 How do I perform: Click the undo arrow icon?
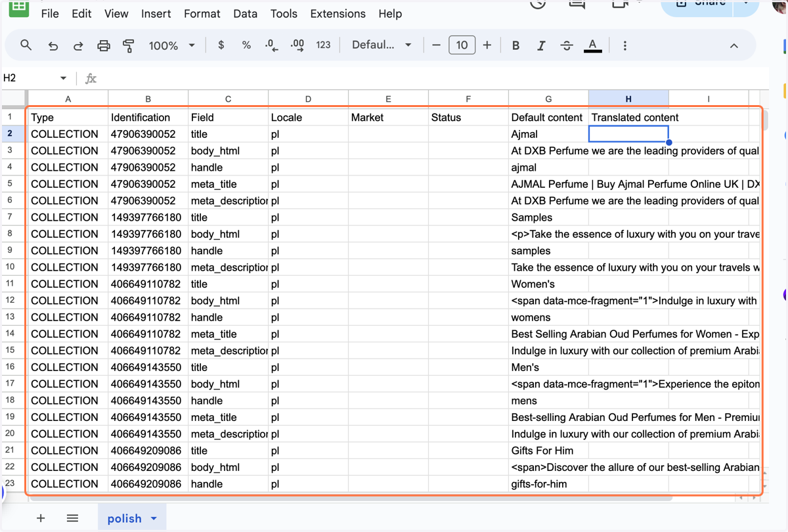click(x=53, y=45)
